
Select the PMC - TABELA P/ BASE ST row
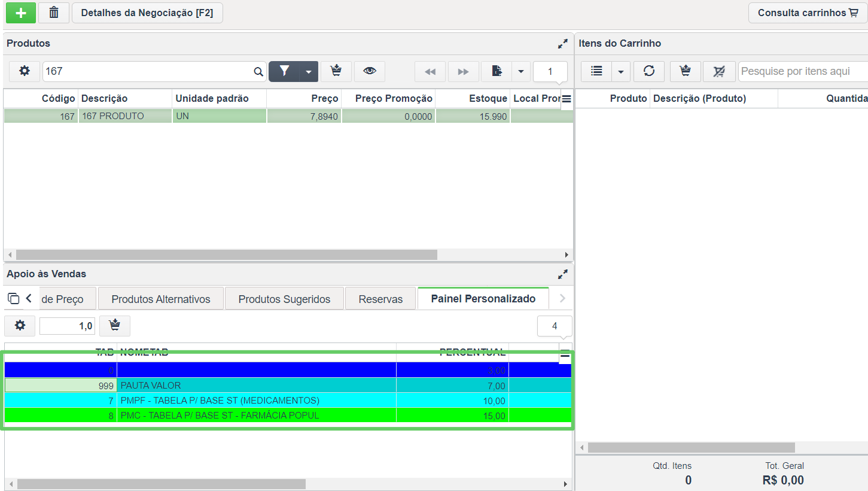click(x=288, y=415)
